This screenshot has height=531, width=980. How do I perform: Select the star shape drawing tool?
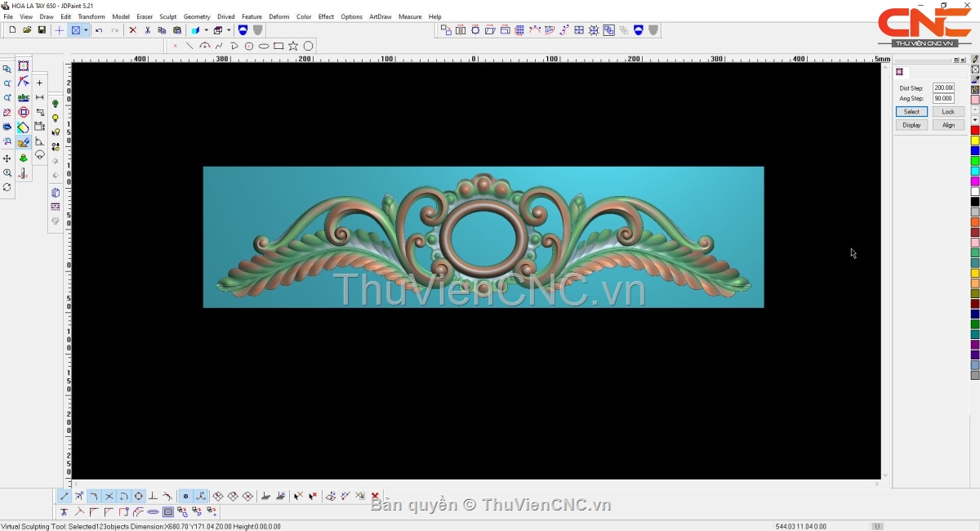point(293,46)
